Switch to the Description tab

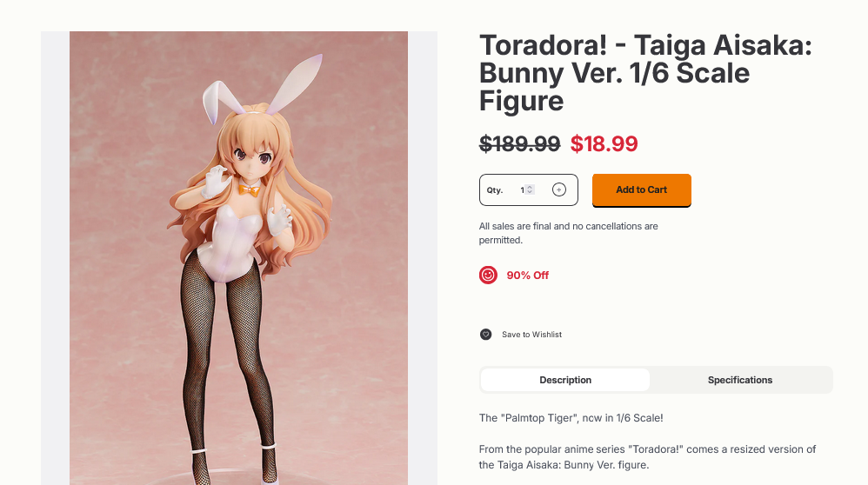coord(565,380)
